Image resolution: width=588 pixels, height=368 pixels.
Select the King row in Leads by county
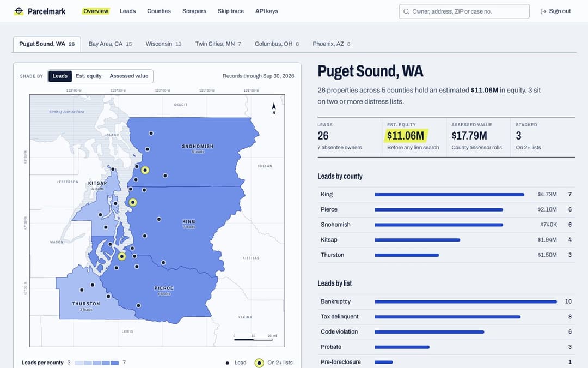(x=446, y=195)
